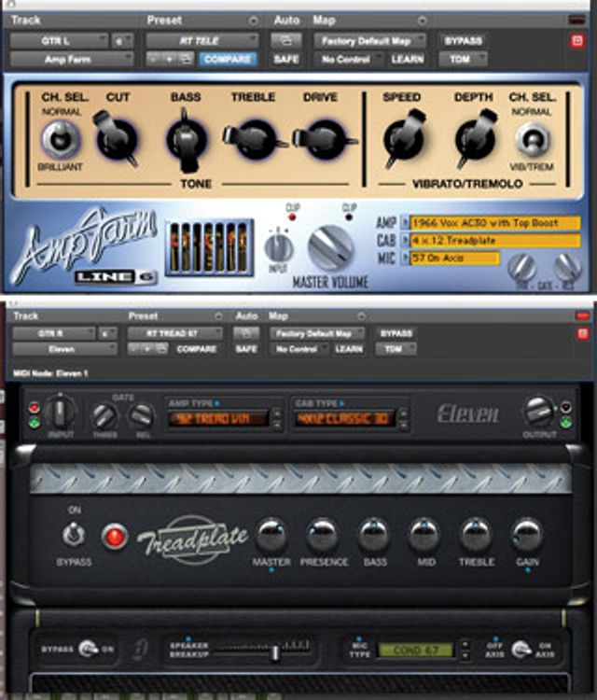Click the COMPARE button in Eleven
The height and width of the screenshot is (700, 597).
click(x=197, y=349)
